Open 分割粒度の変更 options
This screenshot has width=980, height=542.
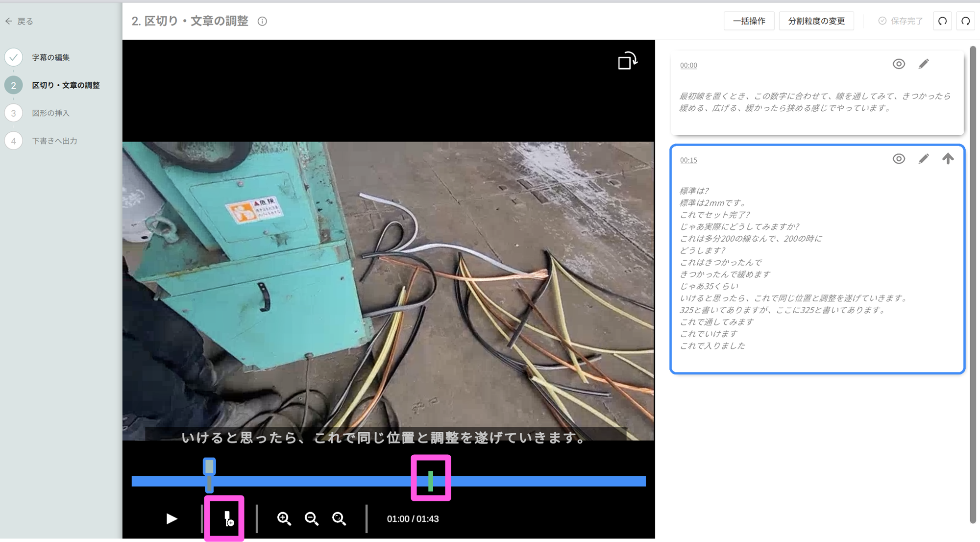[816, 21]
